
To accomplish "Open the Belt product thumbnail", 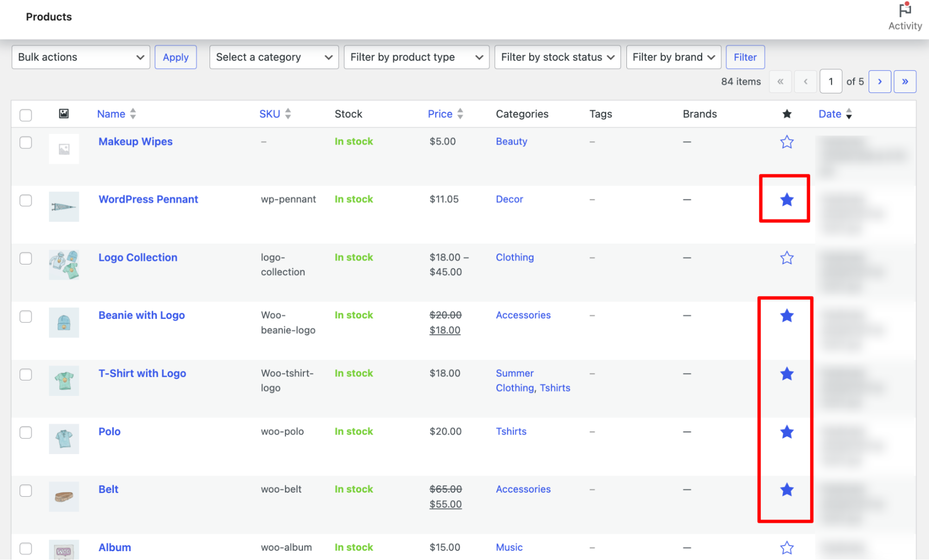I will coord(64,497).
